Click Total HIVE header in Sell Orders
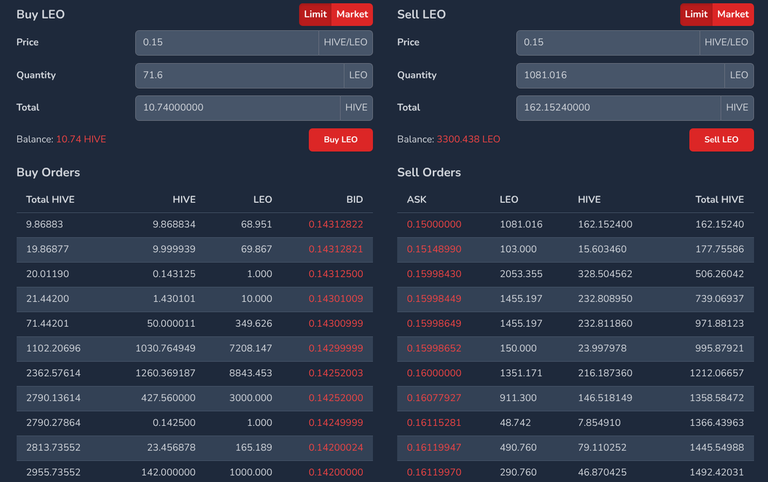768x482 pixels. pos(720,199)
